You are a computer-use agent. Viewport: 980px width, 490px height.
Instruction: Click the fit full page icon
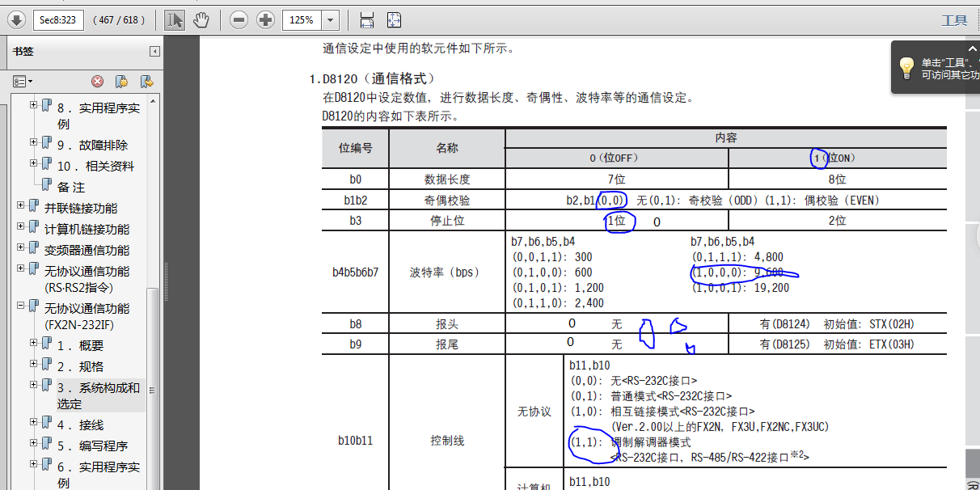[394, 20]
